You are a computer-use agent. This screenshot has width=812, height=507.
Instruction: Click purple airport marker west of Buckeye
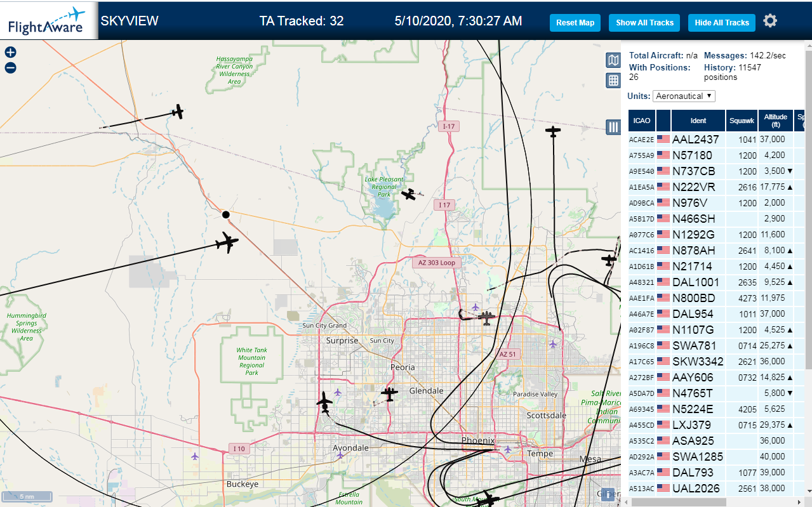point(195,456)
